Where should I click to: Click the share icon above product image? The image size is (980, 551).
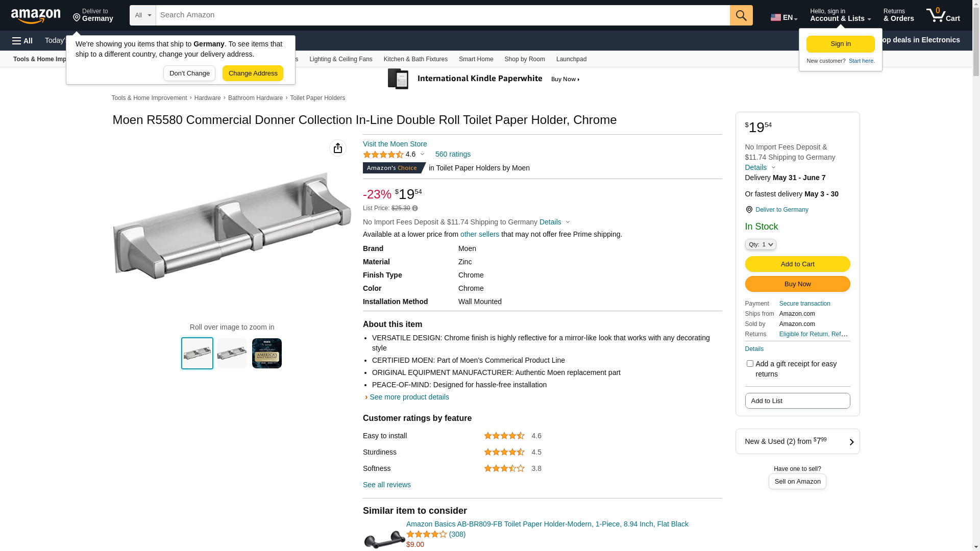[338, 148]
